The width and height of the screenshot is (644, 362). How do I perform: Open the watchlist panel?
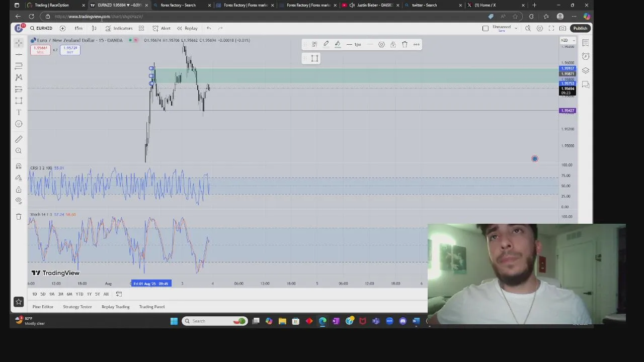(x=586, y=42)
